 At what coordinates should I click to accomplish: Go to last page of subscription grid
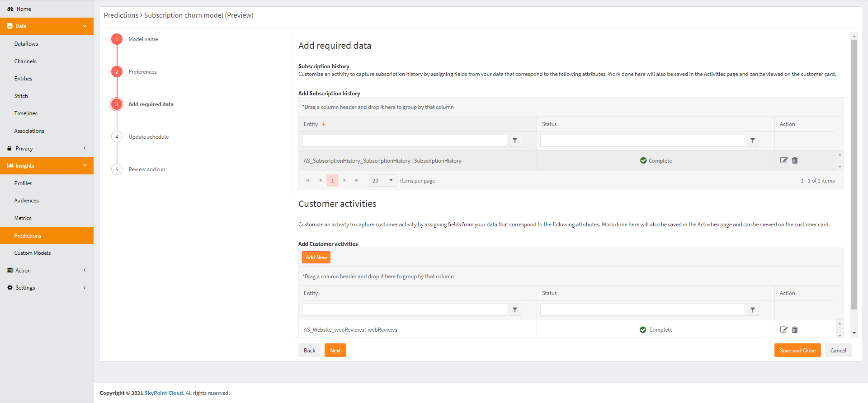(x=357, y=181)
